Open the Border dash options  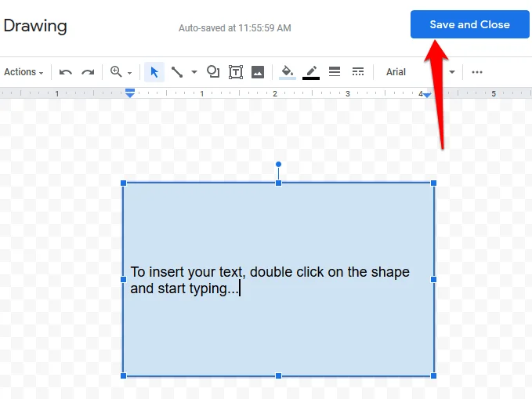[358, 71]
